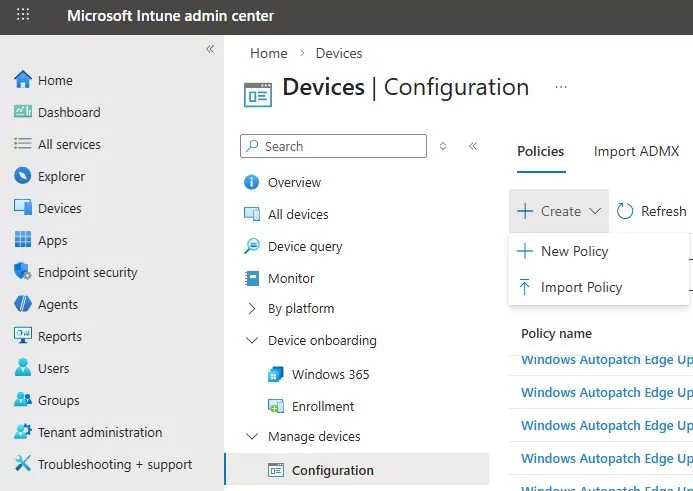Click the Dashboard chart icon
Screen dimensions: 693x491
coord(23,111)
